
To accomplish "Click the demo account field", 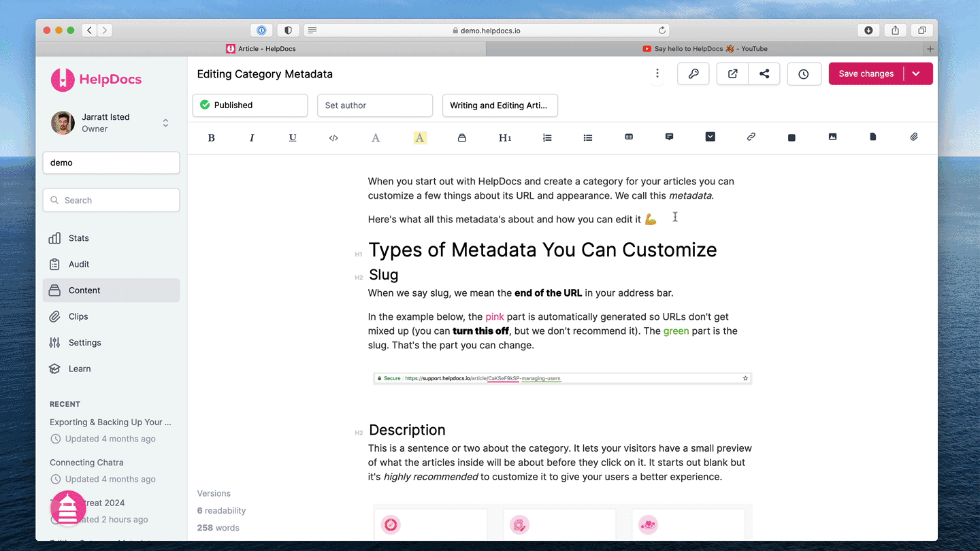I will (x=112, y=163).
